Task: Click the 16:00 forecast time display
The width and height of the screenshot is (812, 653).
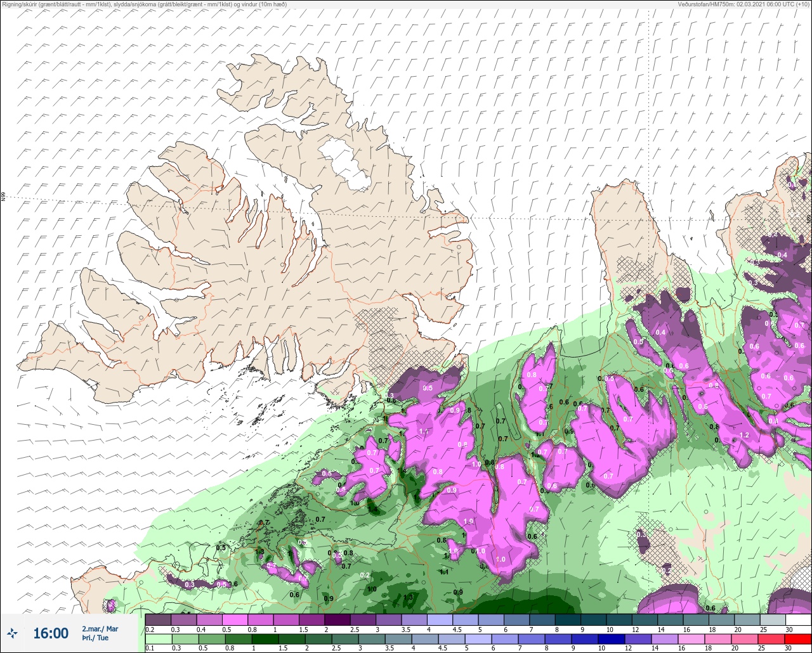Action: 51,633
